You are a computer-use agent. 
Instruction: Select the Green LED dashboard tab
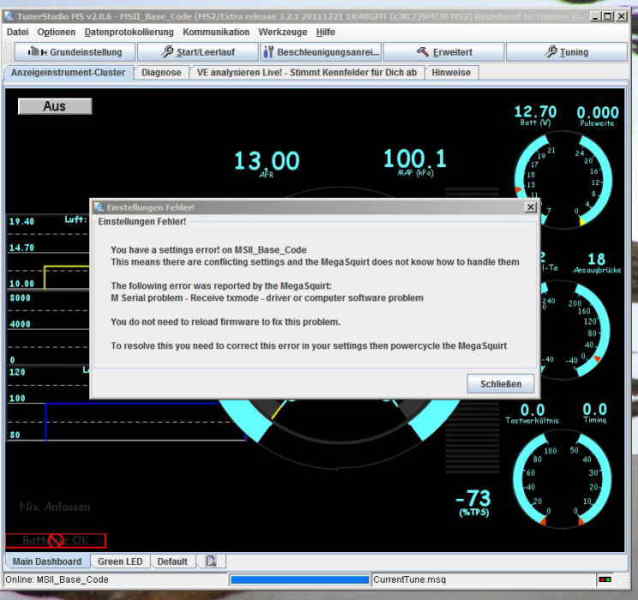pos(119,561)
